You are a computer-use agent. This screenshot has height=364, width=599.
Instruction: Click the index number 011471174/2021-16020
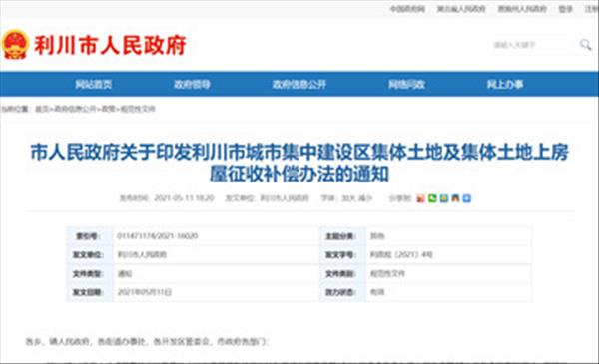coord(158,236)
